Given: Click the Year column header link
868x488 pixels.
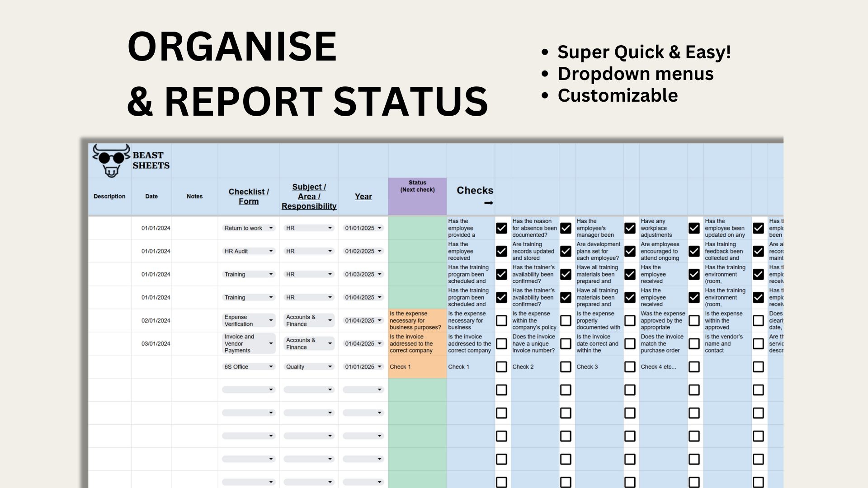Looking at the screenshot, I should point(363,197).
